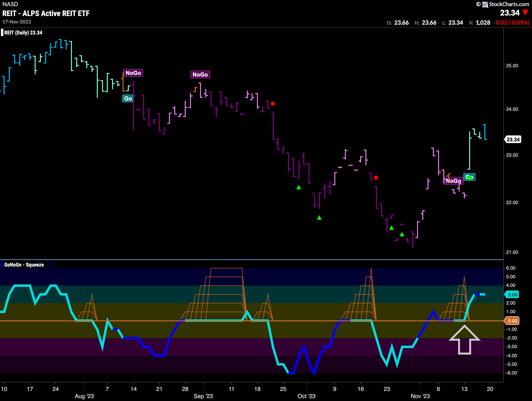This screenshot has height=401, width=532.
Task: Click the Aug '23 date axis label
Action: tap(84, 396)
